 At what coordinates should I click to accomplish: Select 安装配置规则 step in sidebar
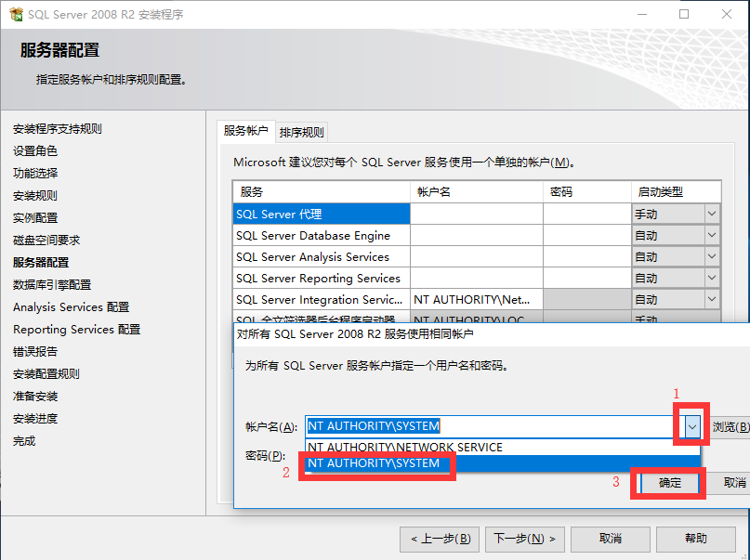(46, 374)
